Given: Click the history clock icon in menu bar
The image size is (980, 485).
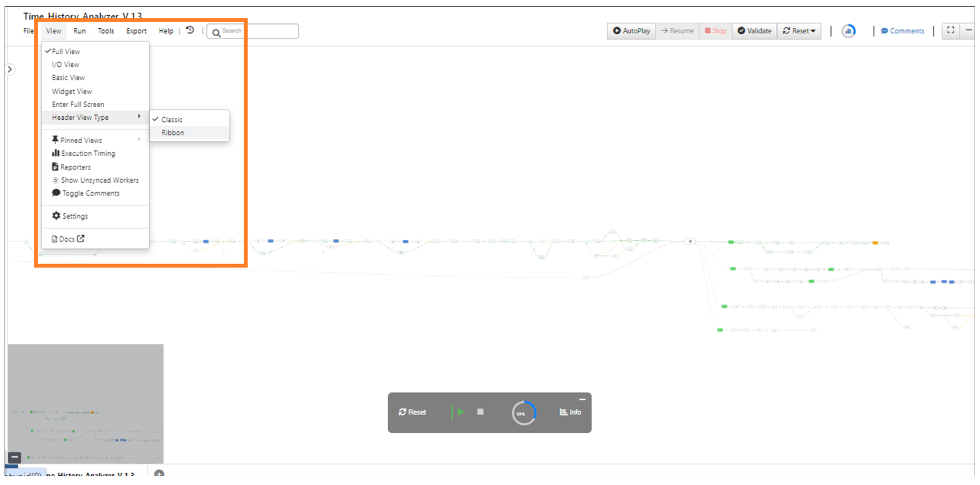Looking at the screenshot, I should click(x=190, y=30).
